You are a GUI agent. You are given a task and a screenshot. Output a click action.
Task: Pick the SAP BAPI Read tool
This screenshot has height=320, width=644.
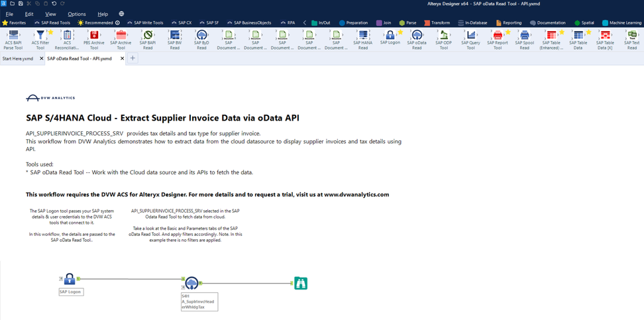(148, 35)
